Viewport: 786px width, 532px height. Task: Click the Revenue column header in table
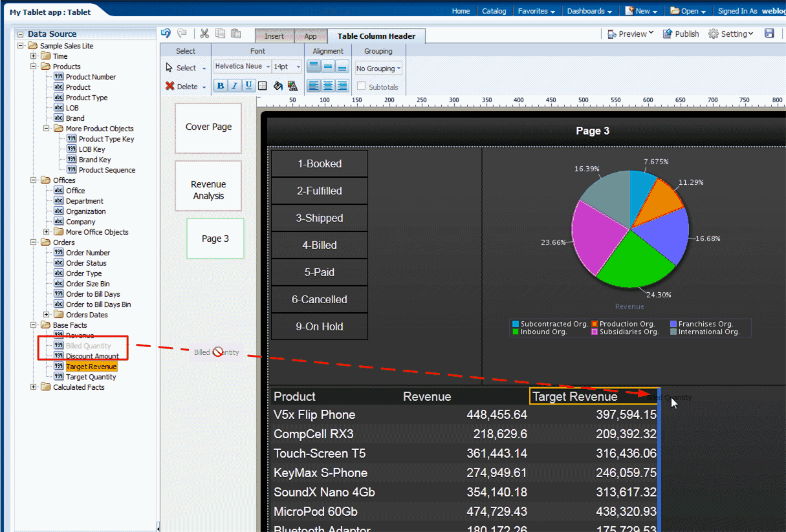coord(427,396)
